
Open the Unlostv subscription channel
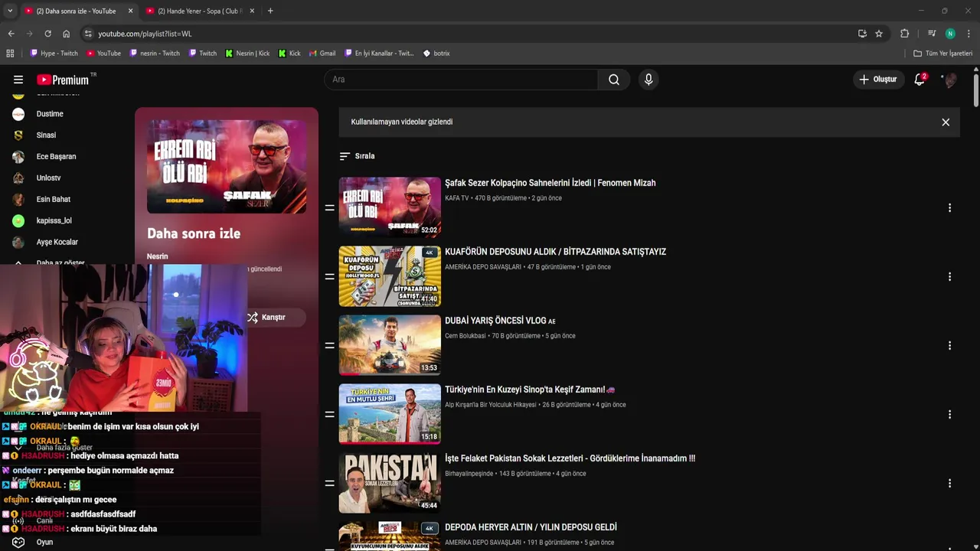click(50, 178)
